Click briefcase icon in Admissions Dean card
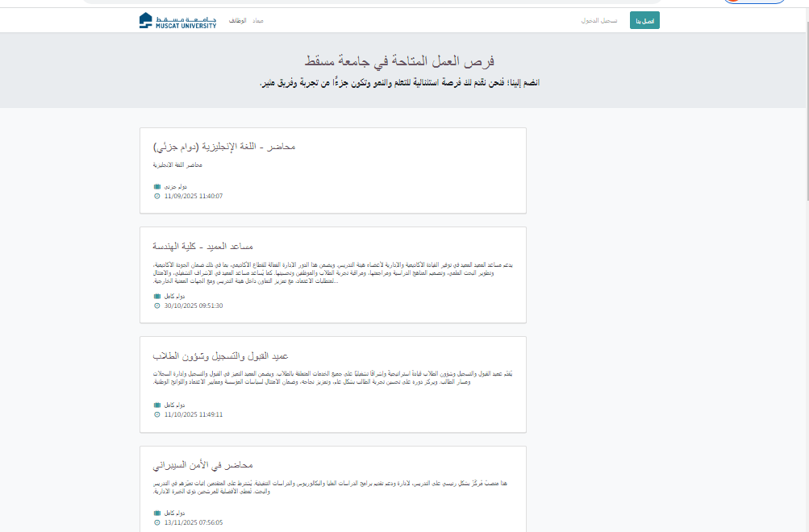 pyautogui.click(x=157, y=405)
